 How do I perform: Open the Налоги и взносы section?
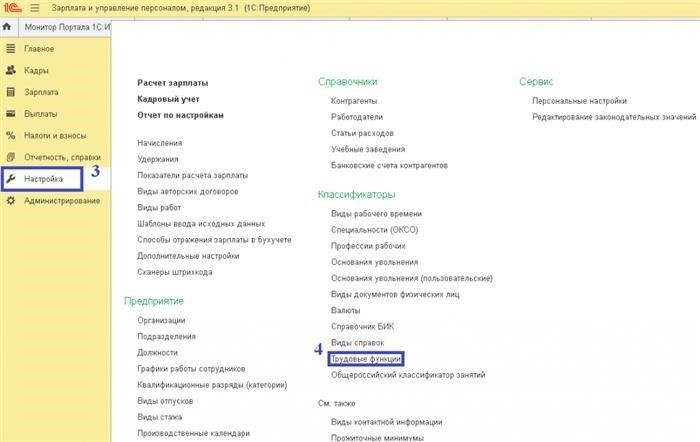tap(55, 135)
